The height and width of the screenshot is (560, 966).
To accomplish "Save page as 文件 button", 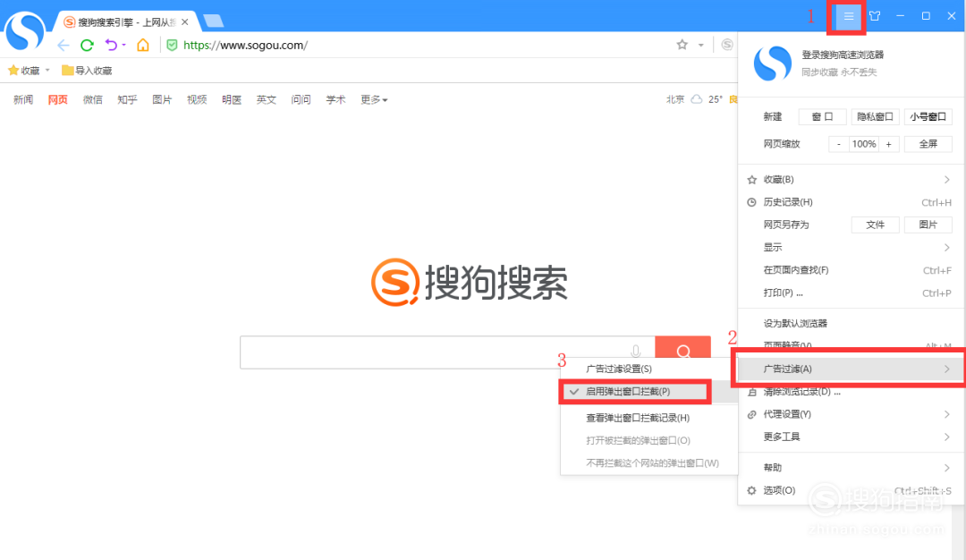I will click(x=875, y=225).
